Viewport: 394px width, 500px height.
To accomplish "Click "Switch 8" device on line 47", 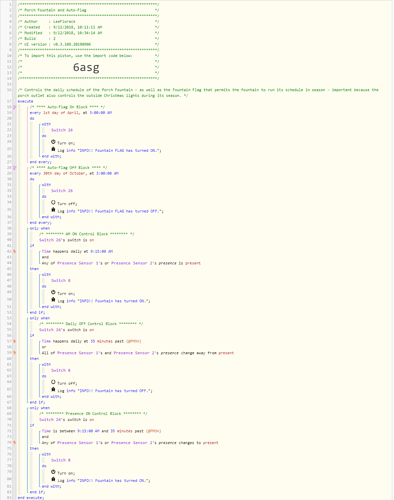I will coord(60,281).
